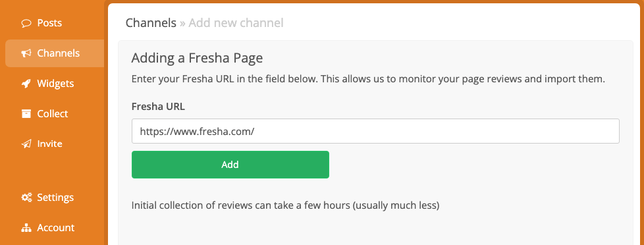
Task: Click the Channels megaphone icon
Action: pos(26,53)
